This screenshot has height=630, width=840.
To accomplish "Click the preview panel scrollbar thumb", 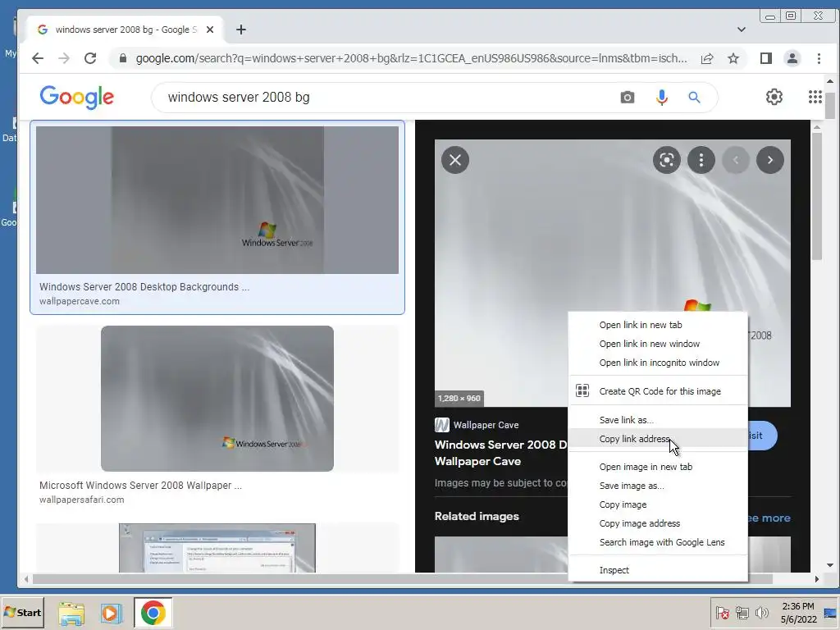I will click(x=816, y=195).
